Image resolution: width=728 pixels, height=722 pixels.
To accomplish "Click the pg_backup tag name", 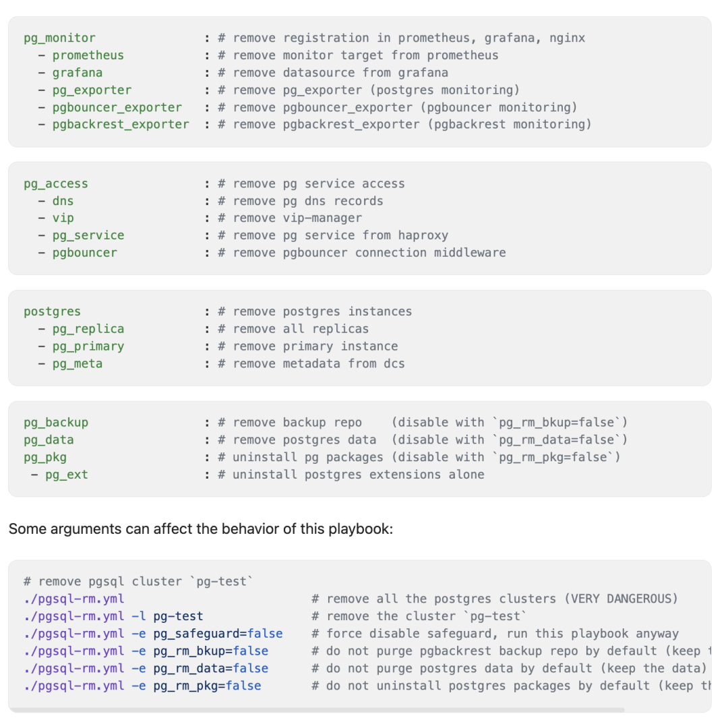I will tap(56, 423).
